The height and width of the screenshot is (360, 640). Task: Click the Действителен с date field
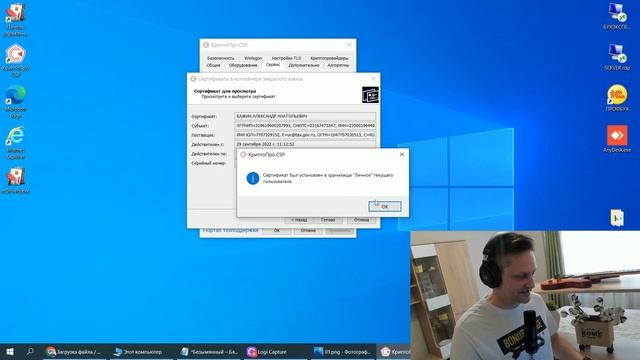coord(305,144)
